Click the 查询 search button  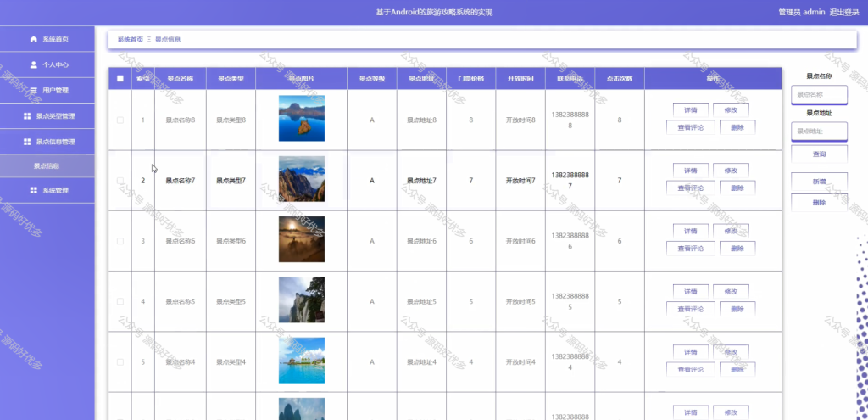click(820, 154)
